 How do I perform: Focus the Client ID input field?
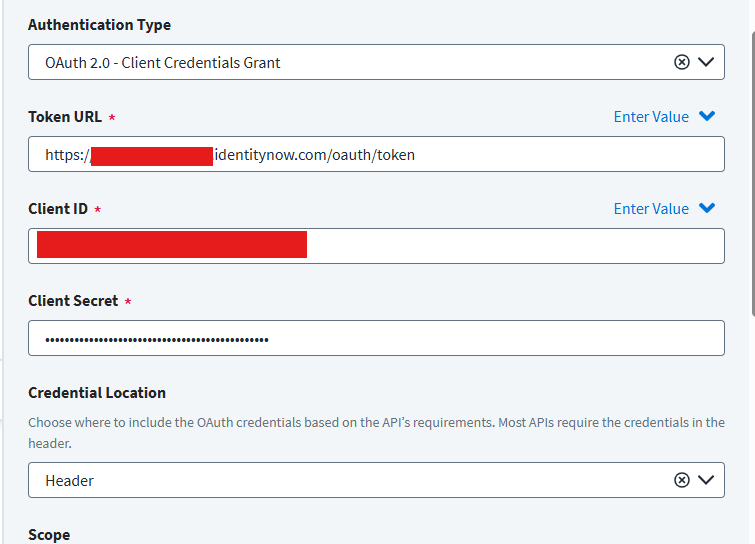click(500, 246)
